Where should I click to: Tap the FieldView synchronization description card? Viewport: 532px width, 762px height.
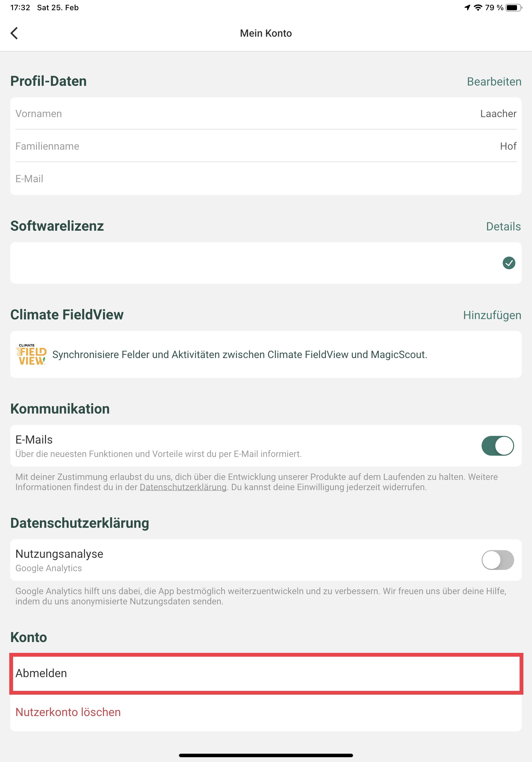click(x=266, y=355)
